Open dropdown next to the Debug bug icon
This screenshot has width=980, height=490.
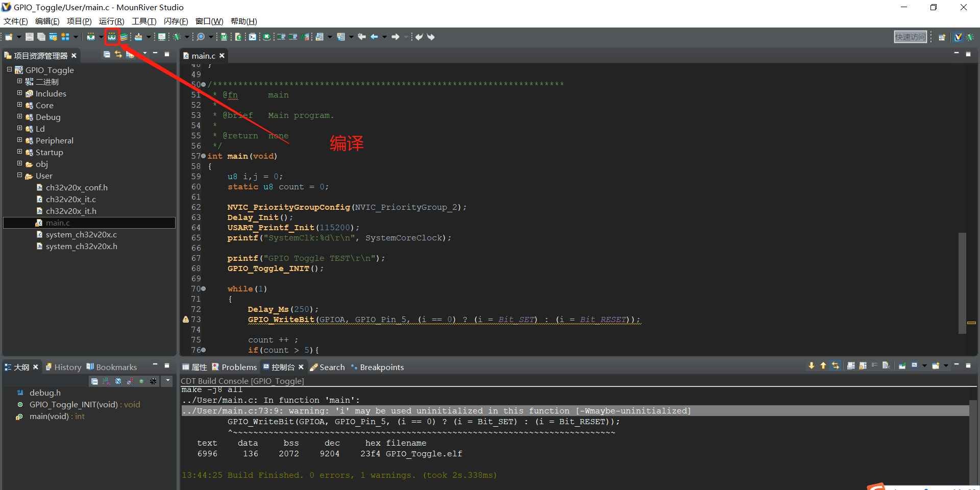[187, 37]
